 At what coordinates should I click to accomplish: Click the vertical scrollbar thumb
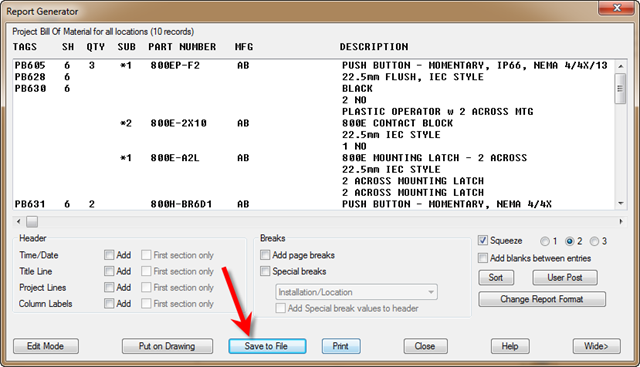point(620,89)
